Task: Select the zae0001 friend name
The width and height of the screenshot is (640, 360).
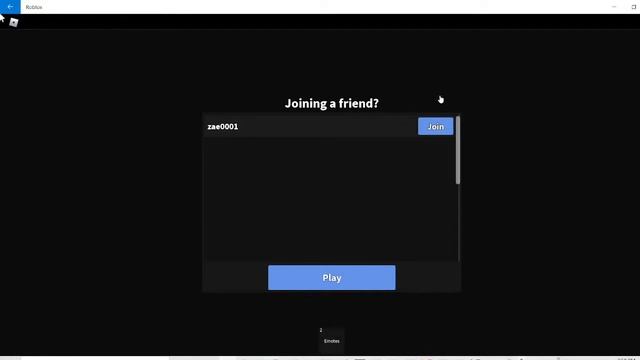Action: tap(223, 127)
